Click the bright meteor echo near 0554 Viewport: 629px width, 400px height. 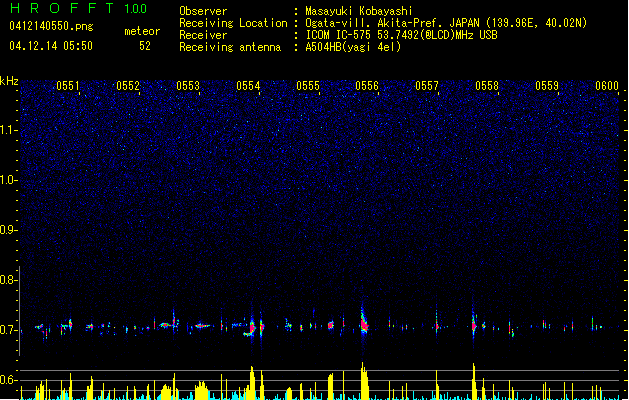coord(252,327)
